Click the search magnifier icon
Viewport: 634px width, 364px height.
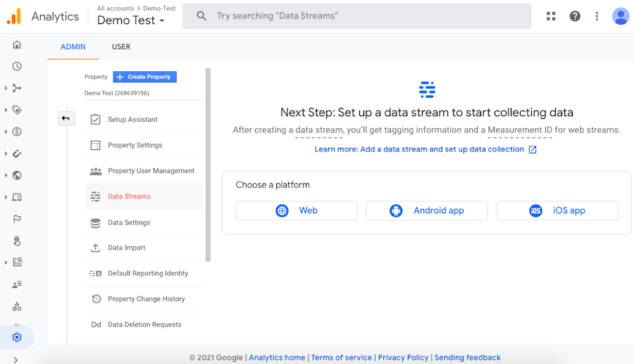(x=201, y=15)
